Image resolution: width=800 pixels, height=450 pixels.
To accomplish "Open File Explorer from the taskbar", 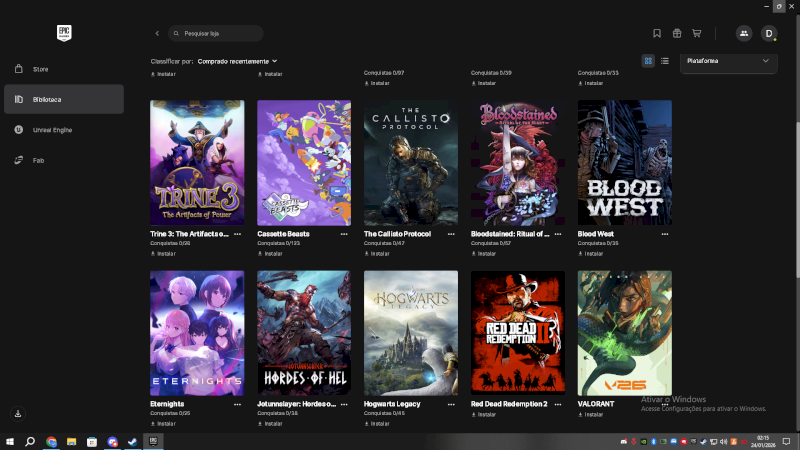I will pos(71,441).
